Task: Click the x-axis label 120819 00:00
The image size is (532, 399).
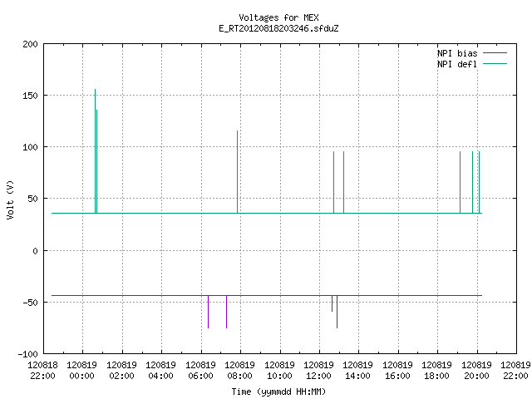Action: [x=82, y=371]
